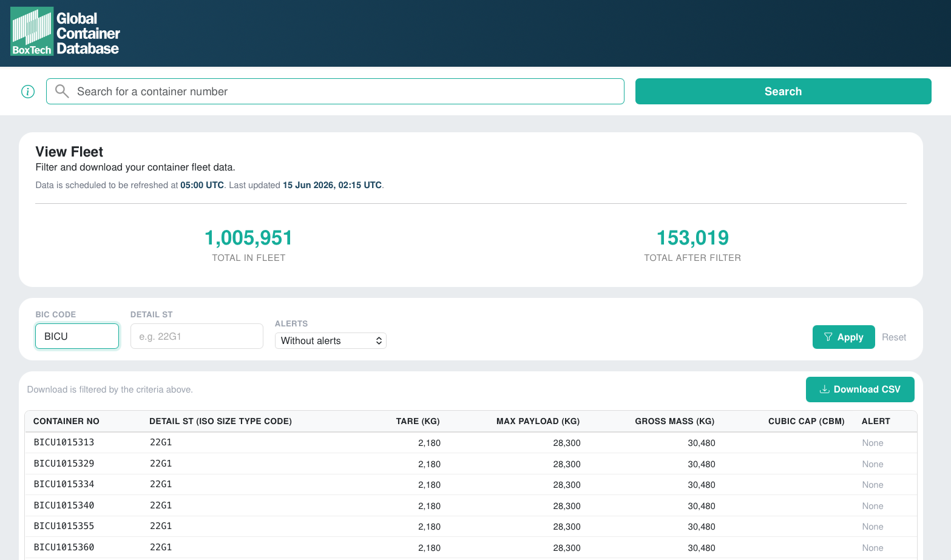Click tare 2,180 in BICU1015355 row

[x=429, y=527]
